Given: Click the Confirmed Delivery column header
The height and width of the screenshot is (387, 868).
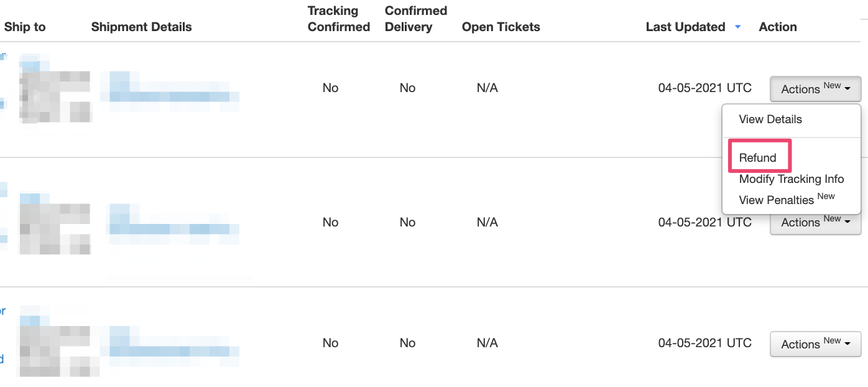Looking at the screenshot, I should 415,19.
